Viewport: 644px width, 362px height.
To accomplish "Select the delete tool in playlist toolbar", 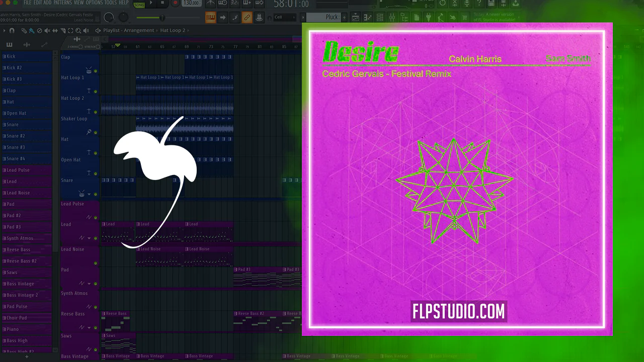I will tap(40, 31).
